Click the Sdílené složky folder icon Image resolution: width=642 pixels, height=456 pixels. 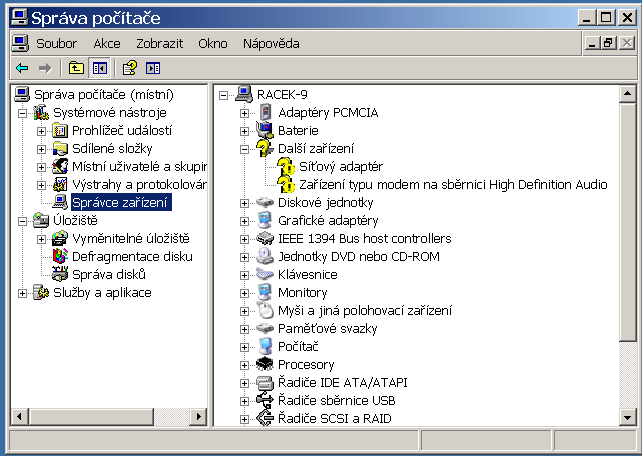point(60,149)
